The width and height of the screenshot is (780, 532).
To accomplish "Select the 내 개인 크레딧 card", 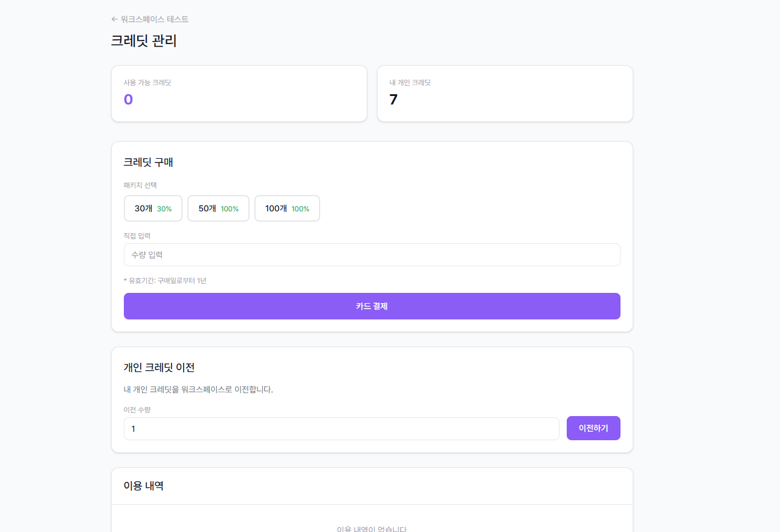I will tap(504, 94).
